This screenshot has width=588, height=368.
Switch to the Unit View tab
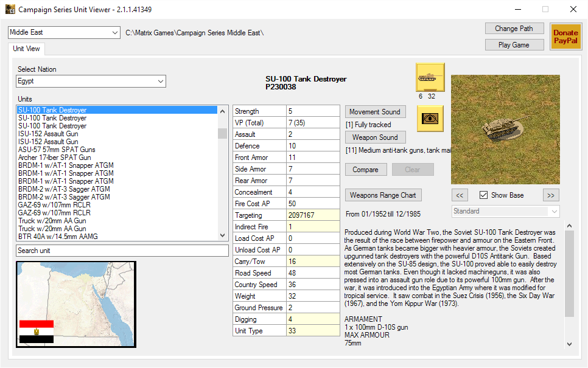pyautogui.click(x=26, y=49)
